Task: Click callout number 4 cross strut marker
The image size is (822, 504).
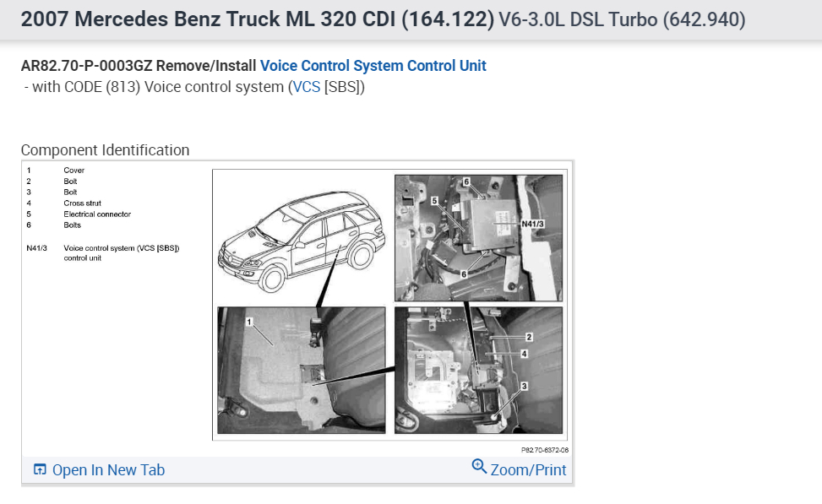Action: tap(524, 354)
